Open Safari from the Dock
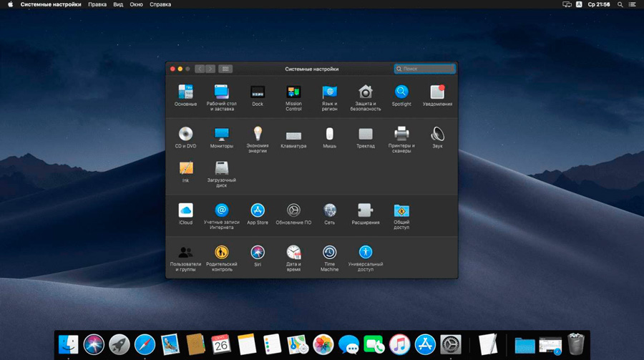644x360 pixels. coord(145,344)
